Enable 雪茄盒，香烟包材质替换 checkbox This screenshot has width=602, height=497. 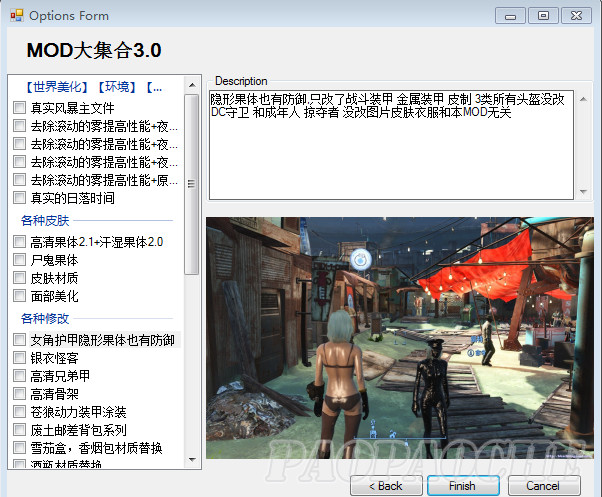tap(19, 447)
